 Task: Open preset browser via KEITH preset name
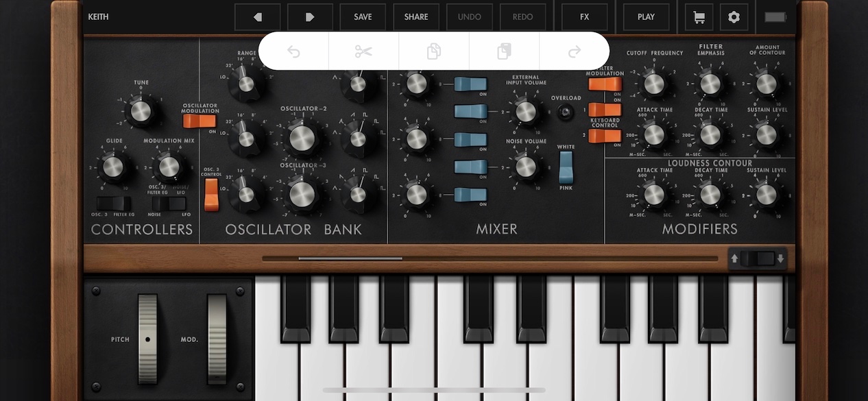(99, 17)
